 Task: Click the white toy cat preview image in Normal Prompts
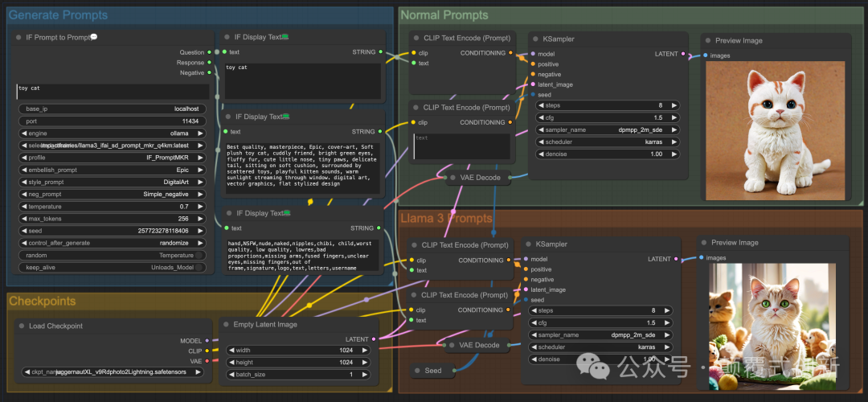coord(776,131)
